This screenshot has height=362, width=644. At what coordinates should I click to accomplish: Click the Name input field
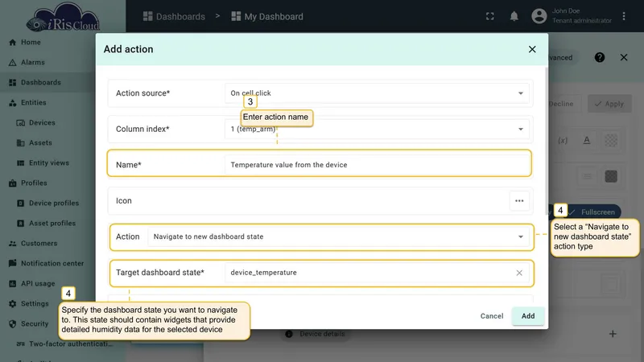tap(377, 165)
